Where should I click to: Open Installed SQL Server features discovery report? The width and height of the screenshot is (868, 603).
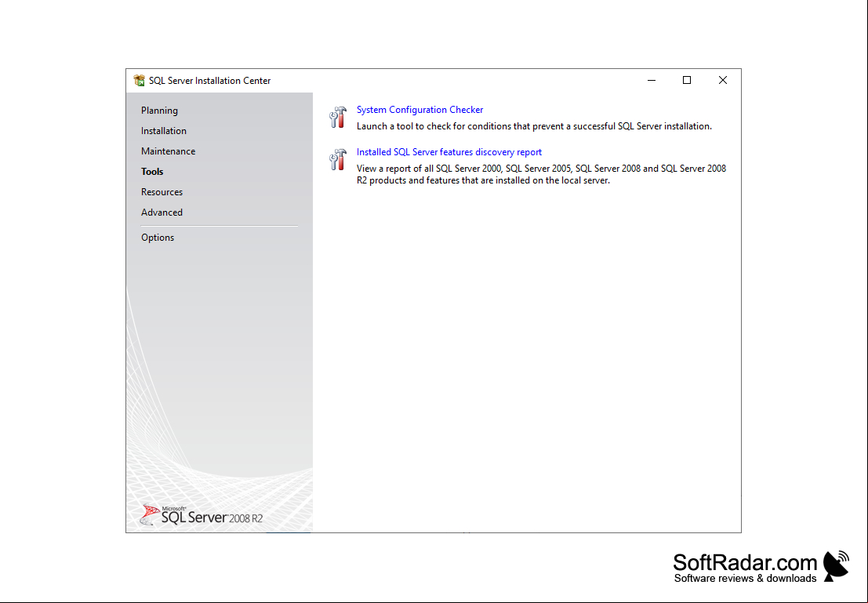coord(449,151)
